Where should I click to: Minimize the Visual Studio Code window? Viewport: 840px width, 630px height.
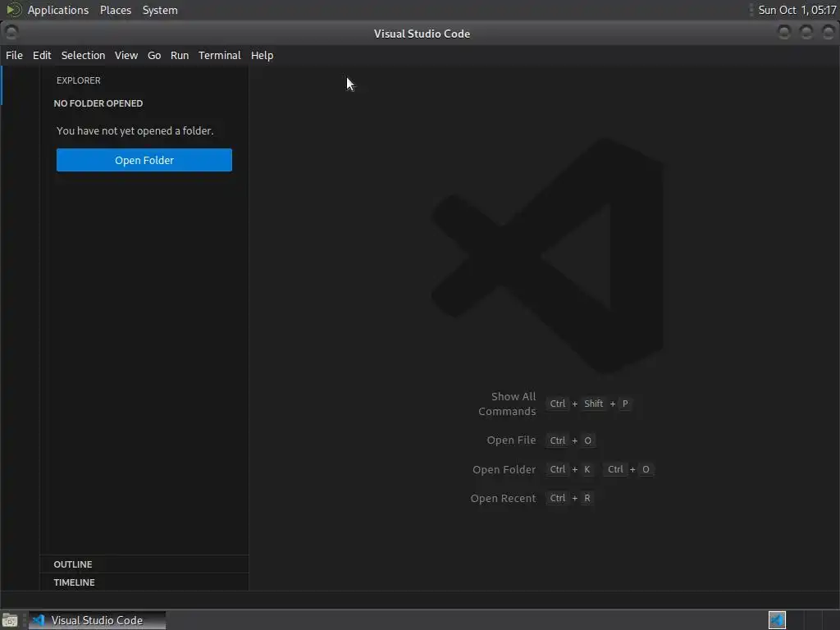784,33
